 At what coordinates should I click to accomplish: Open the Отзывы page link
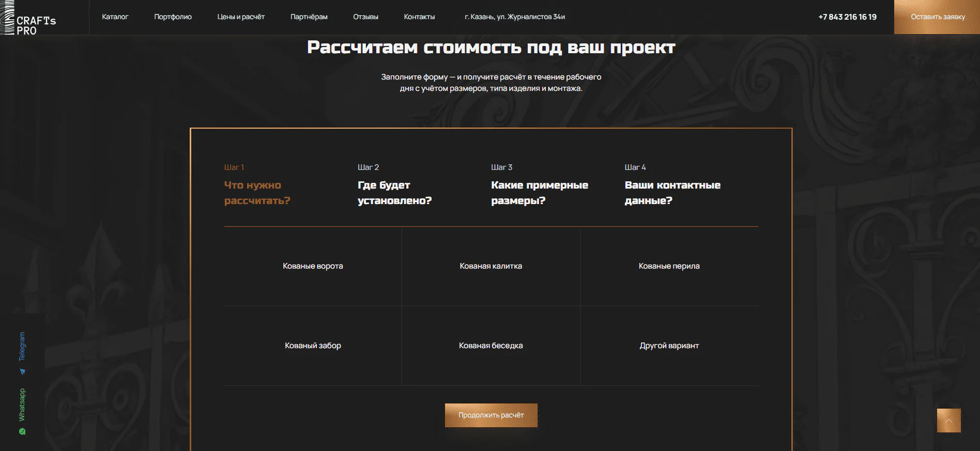click(365, 17)
